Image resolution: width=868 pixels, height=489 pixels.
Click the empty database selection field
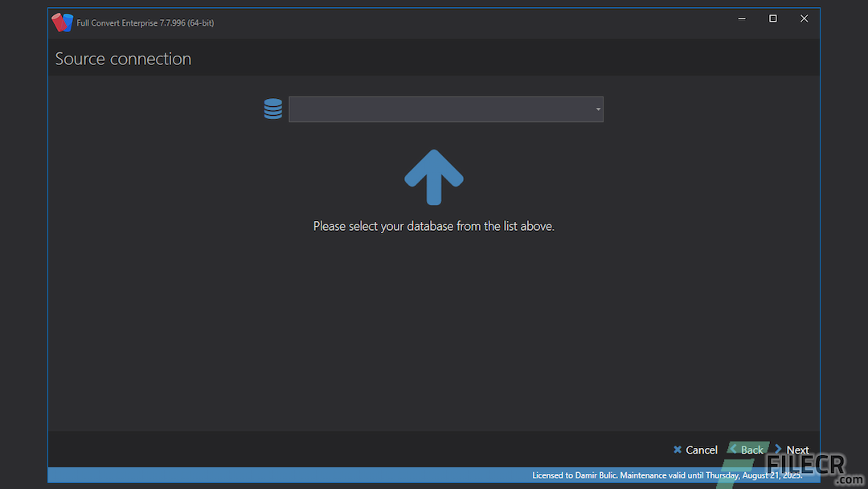point(442,109)
